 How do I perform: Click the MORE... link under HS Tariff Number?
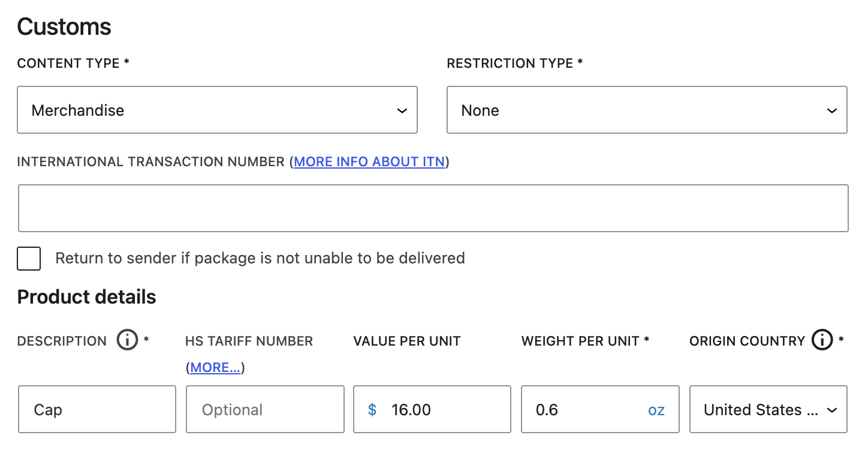tap(215, 367)
